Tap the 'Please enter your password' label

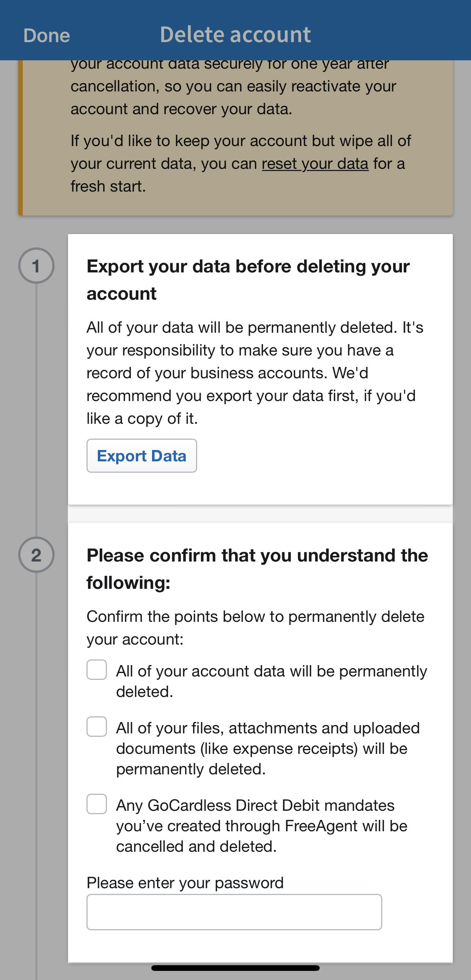(185, 882)
